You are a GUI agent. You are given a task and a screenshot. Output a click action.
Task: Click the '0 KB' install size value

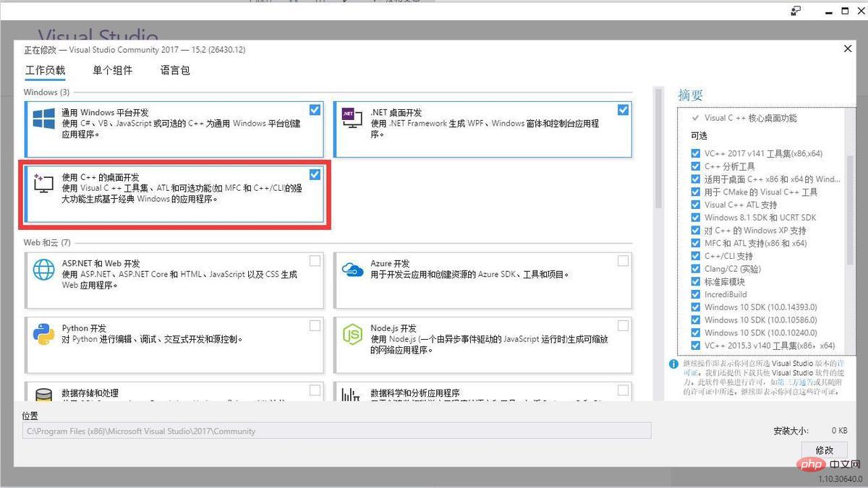839,431
